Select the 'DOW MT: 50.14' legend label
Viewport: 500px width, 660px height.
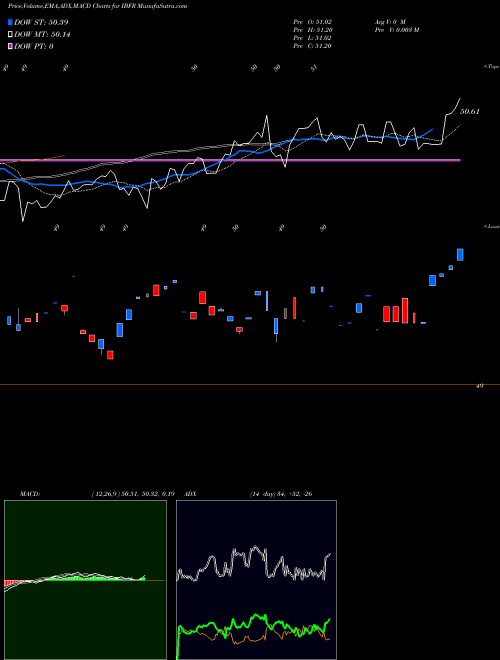pos(42,35)
